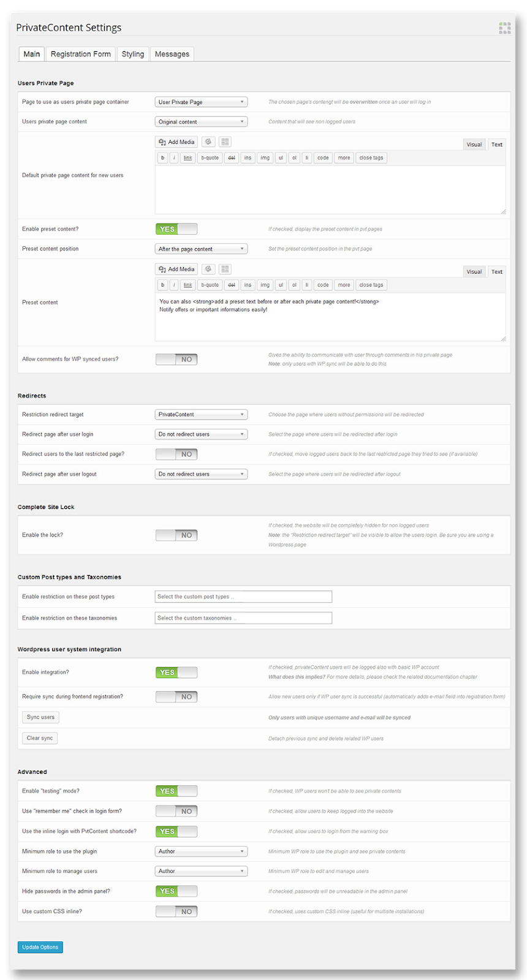Click 'ul' quicktag in Preset content editor
Viewport: 527px width, 980px height.
coord(281,285)
